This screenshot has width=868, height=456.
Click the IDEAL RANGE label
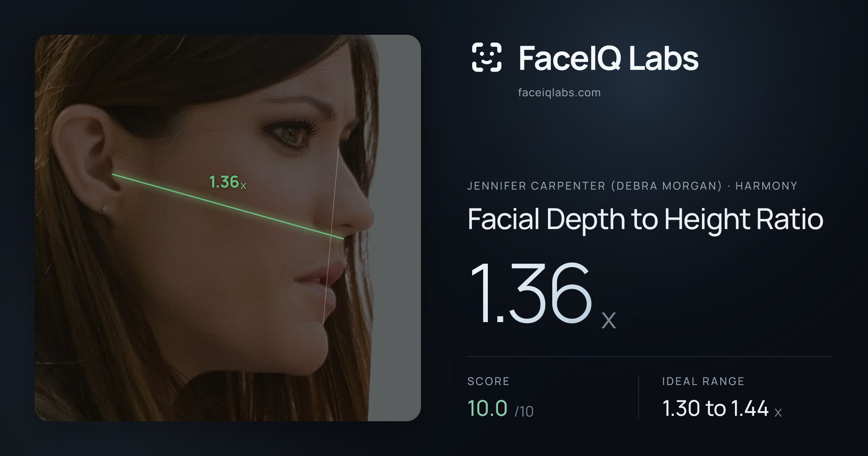click(x=703, y=381)
